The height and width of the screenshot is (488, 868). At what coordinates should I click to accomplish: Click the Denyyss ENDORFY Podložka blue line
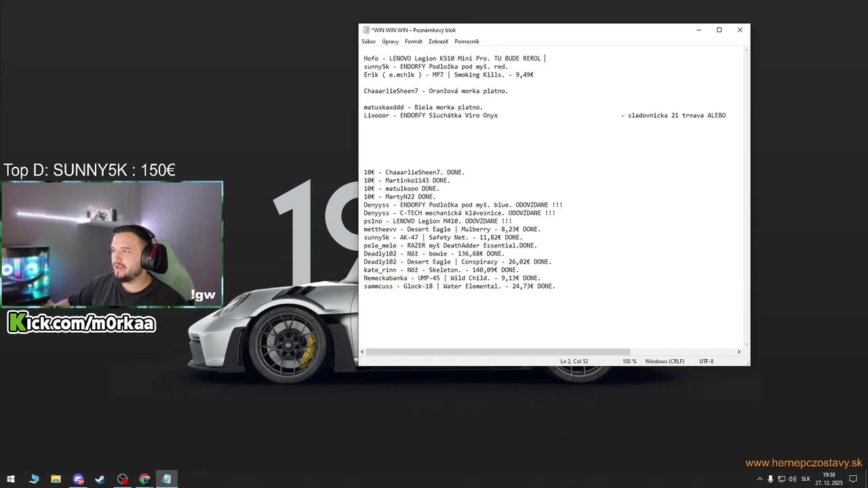pyautogui.click(x=463, y=205)
